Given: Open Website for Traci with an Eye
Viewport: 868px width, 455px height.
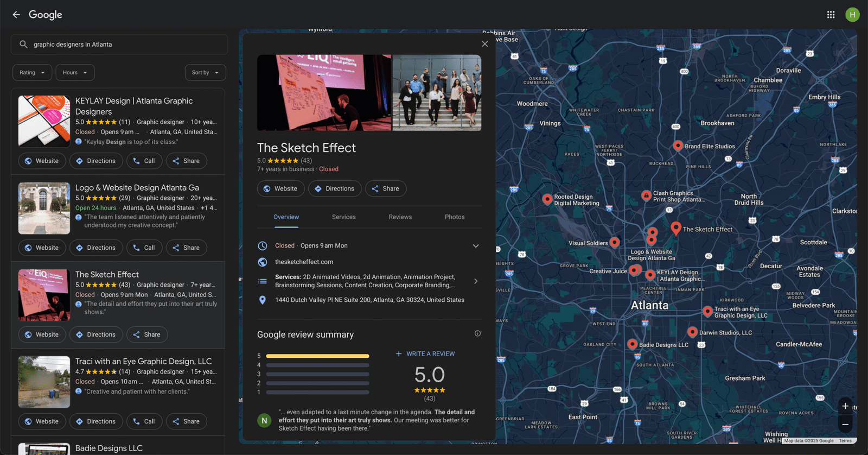Looking at the screenshot, I should [42, 421].
